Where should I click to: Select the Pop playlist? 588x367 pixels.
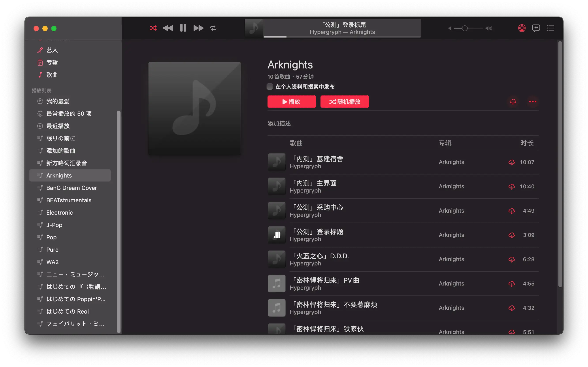tap(70, 237)
